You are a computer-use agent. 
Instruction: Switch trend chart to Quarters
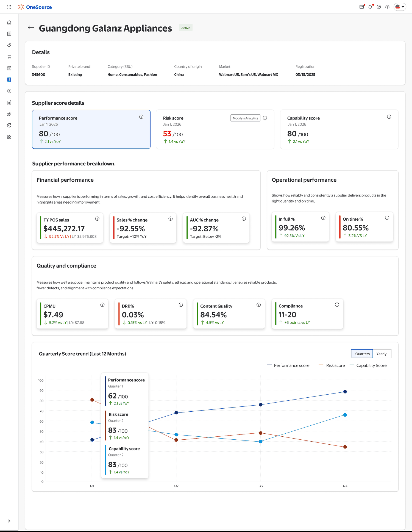pos(362,354)
